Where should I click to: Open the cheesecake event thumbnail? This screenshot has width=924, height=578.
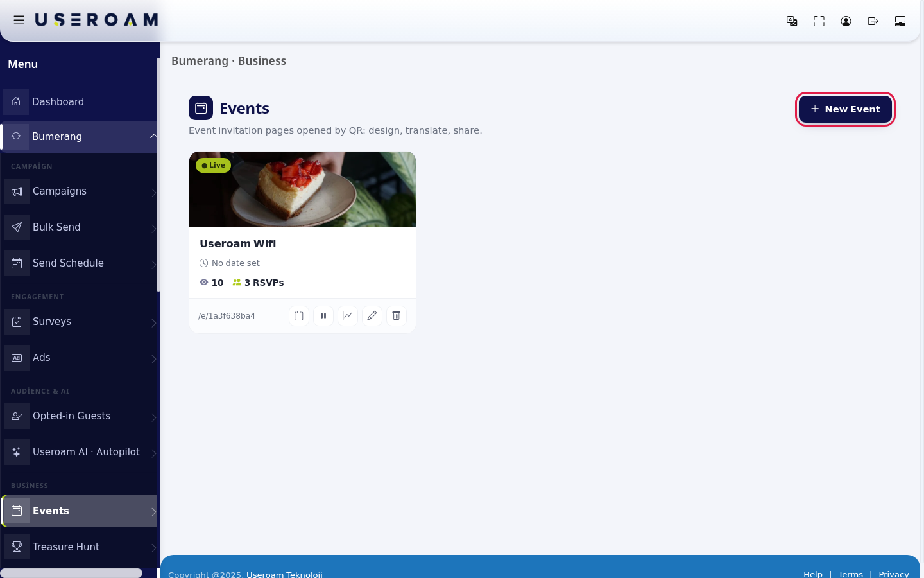[x=302, y=189]
